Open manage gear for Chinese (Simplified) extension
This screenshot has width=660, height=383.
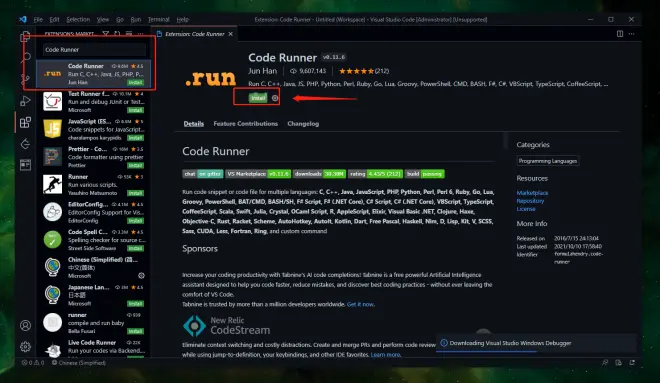141,276
